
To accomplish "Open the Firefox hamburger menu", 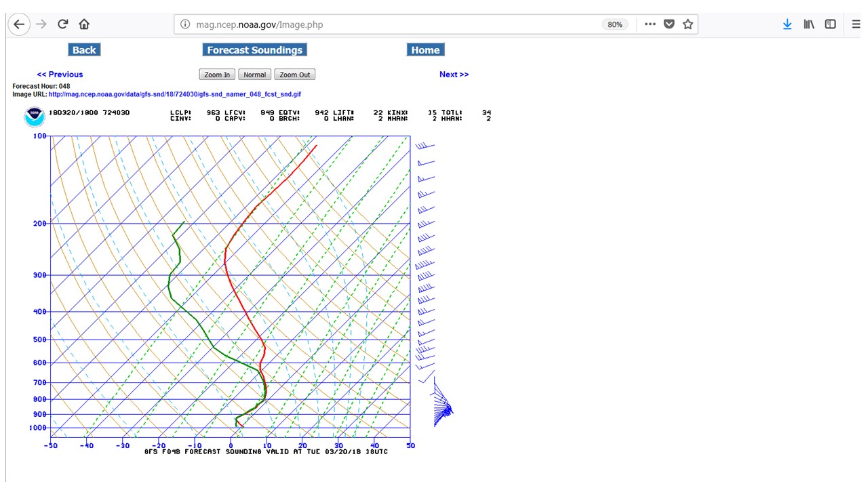I will (856, 24).
